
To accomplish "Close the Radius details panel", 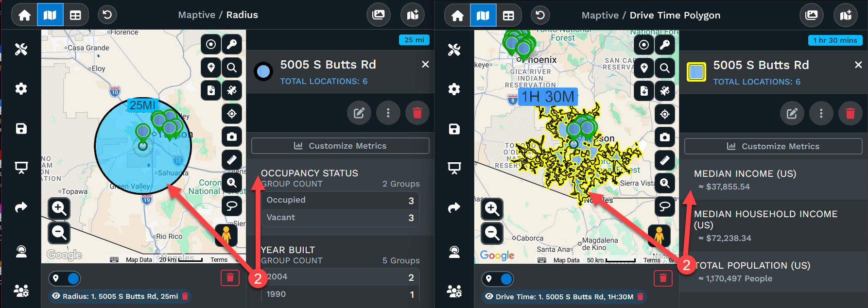I will [425, 64].
